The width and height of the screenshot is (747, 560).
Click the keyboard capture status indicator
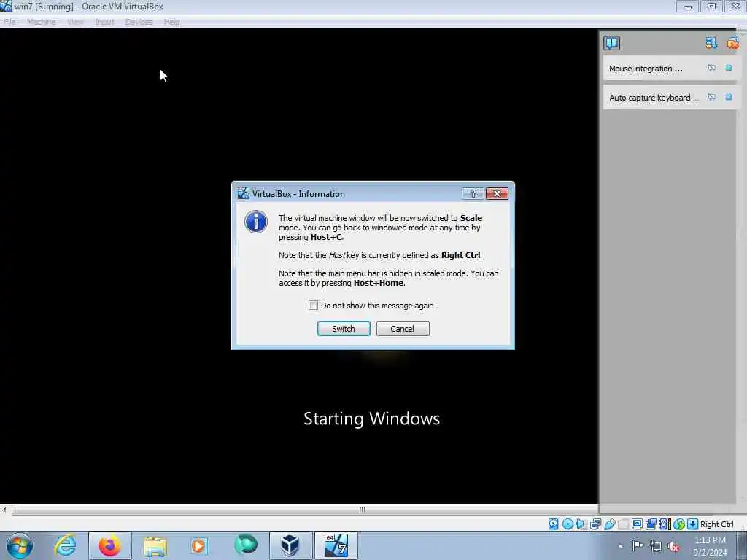(x=693, y=524)
